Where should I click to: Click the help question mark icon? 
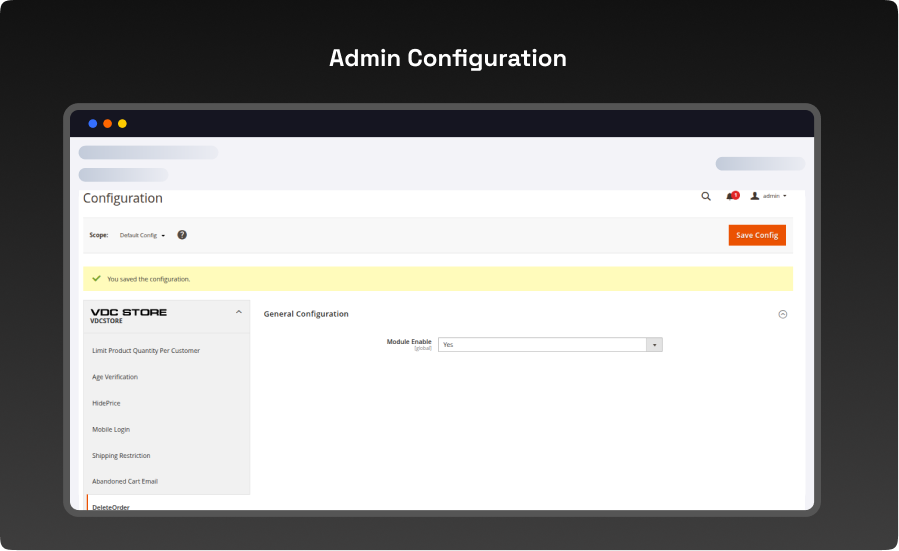pos(182,235)
